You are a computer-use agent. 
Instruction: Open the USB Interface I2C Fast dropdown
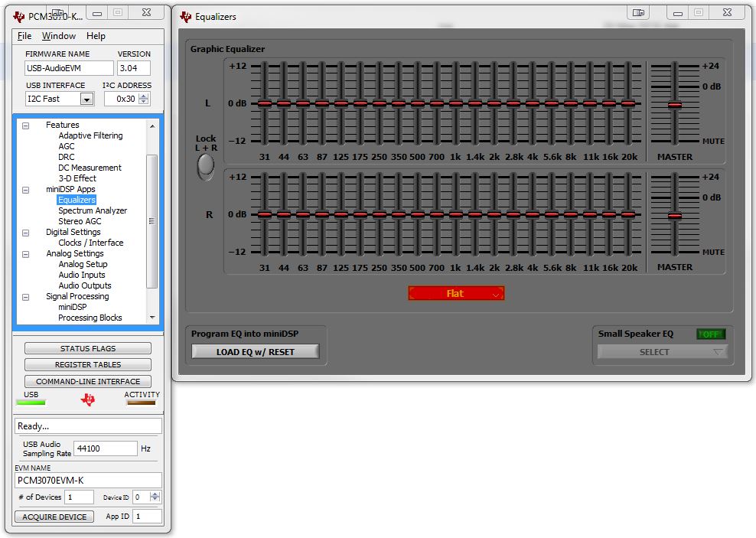(86, 99)
